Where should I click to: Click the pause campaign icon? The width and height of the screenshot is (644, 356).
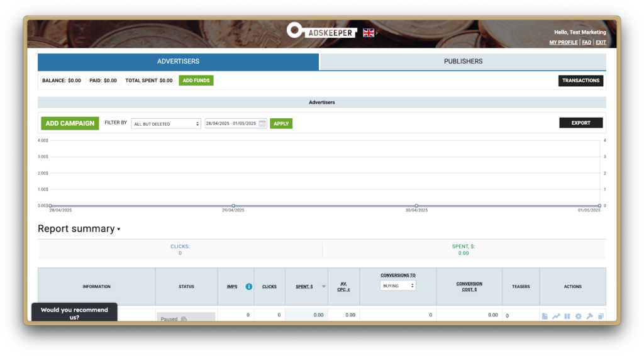tap(567, 316)
